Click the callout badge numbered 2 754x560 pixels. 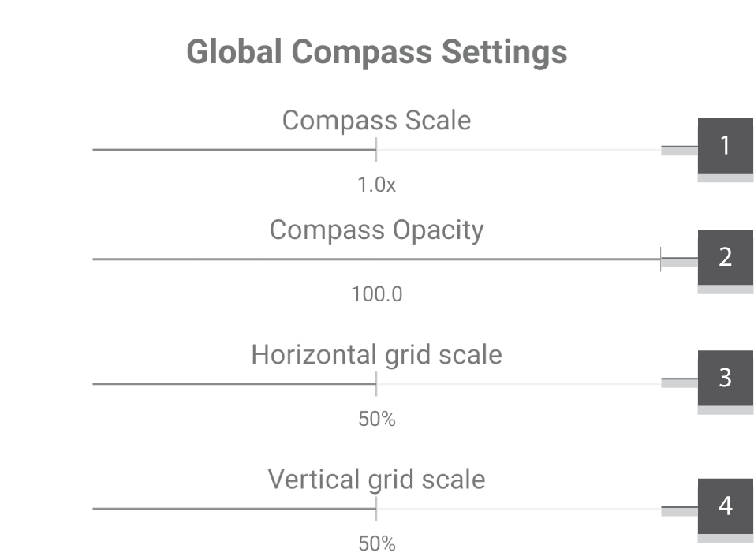725,257
